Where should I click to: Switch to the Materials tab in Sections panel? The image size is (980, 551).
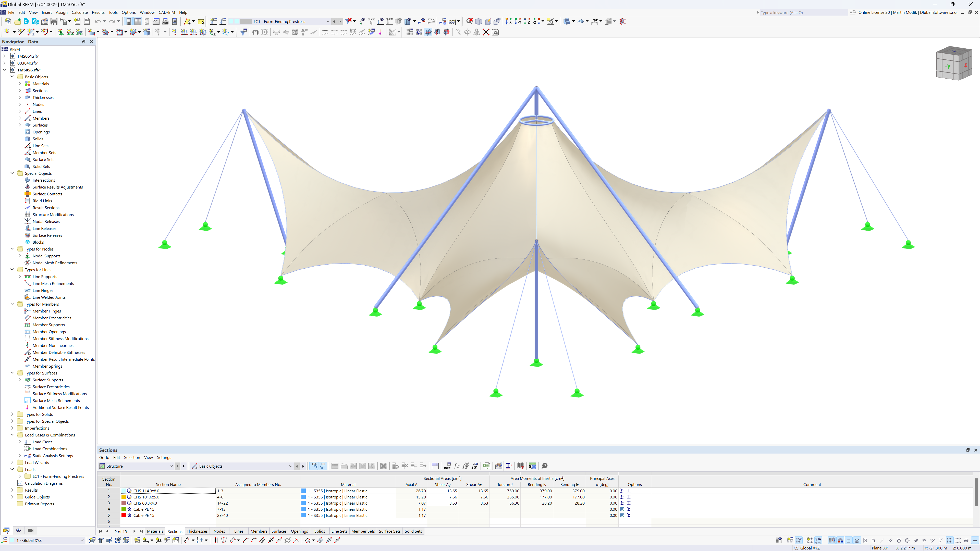click(x=155, y=531)
